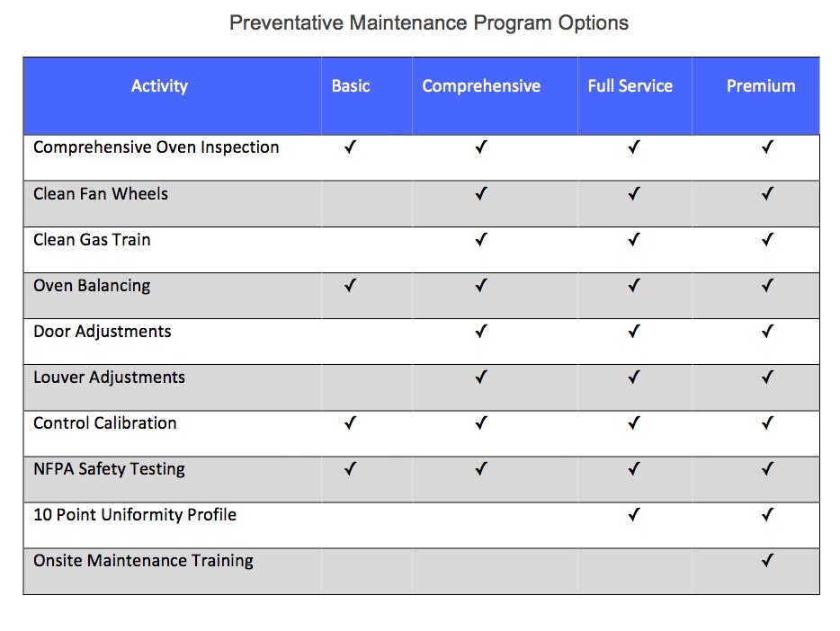
Task: Click Premium checkmark for 10 Point Uniformity Profile
Action: point(767,515)
